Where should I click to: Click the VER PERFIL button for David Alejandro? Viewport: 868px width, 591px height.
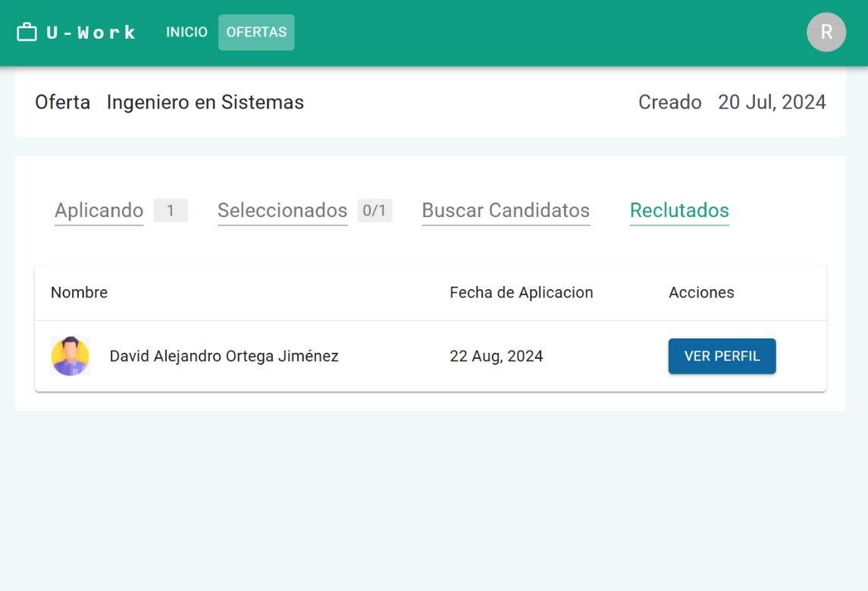pos(721,356)
